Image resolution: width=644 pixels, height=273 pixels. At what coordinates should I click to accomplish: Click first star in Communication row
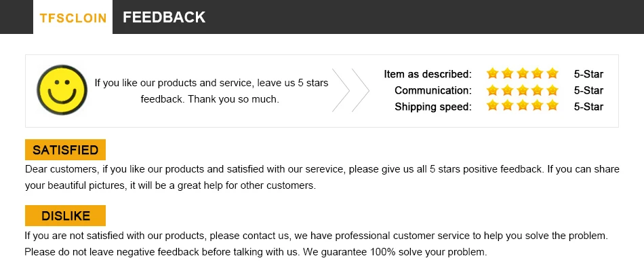tap(493, 90)
